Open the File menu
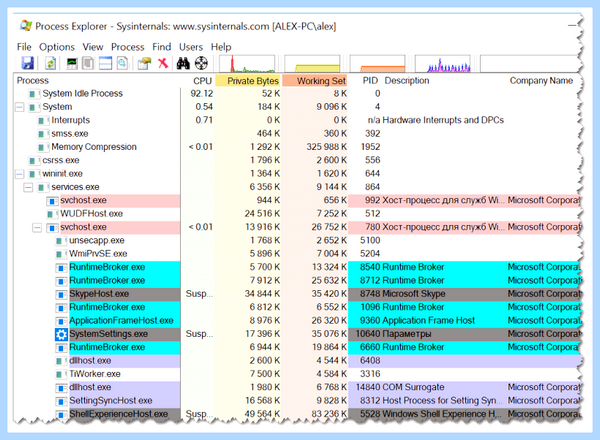This screenshot has width=600, height=440. pos(24,47)
